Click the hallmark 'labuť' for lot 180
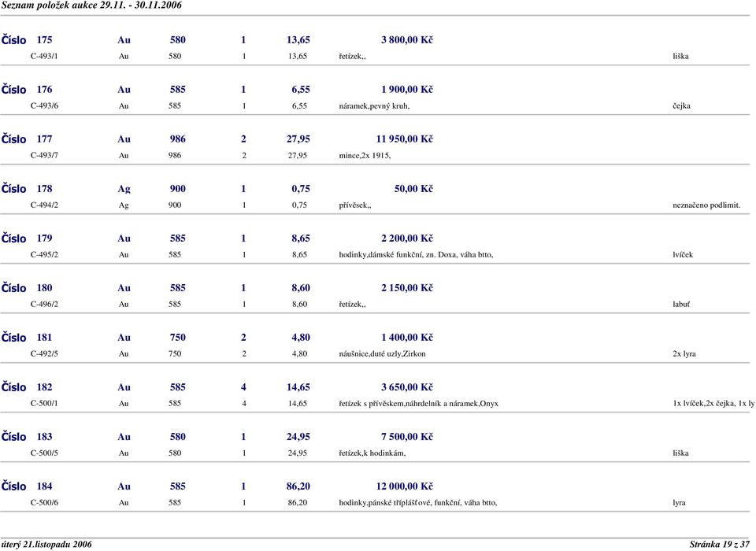The image size is (756, 551). tap(681, 305)
